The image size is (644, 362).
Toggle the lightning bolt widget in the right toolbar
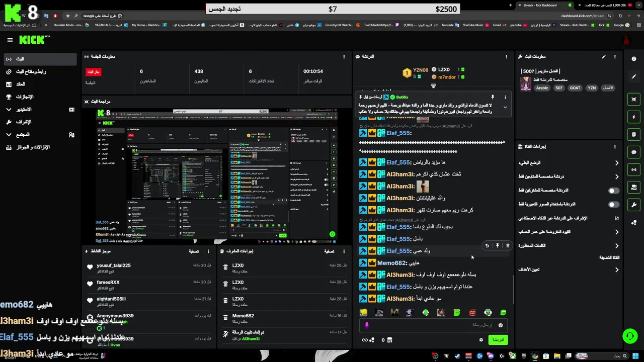pos(633,117)
